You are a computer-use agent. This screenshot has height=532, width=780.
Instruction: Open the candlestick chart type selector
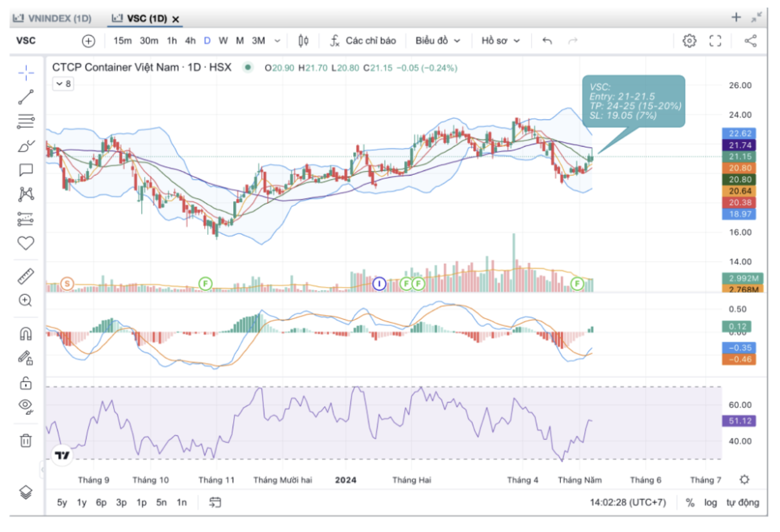[303, 41]
